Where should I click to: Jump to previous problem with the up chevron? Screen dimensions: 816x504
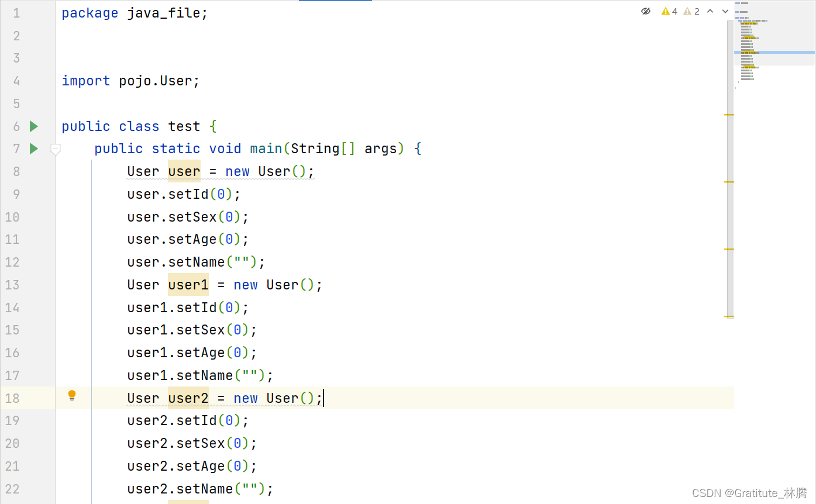[710, 11]
